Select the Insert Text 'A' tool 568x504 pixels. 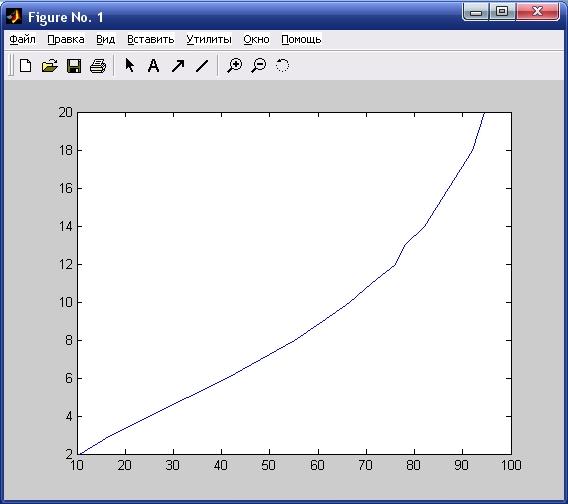pyautogui.click(x=154, y=66)
